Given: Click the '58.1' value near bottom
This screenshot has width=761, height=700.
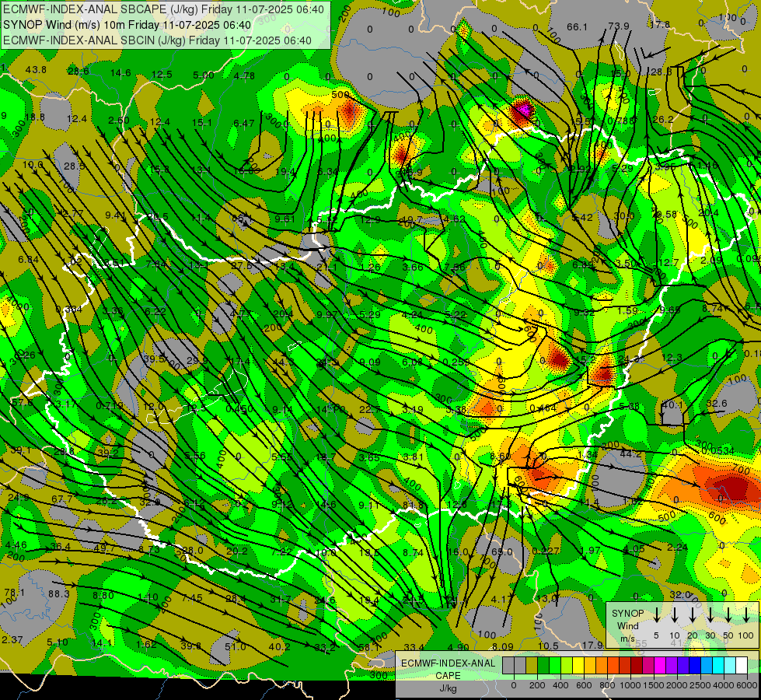Looking at the screenshot, I should pyautogui.click(x=369, y=647).
